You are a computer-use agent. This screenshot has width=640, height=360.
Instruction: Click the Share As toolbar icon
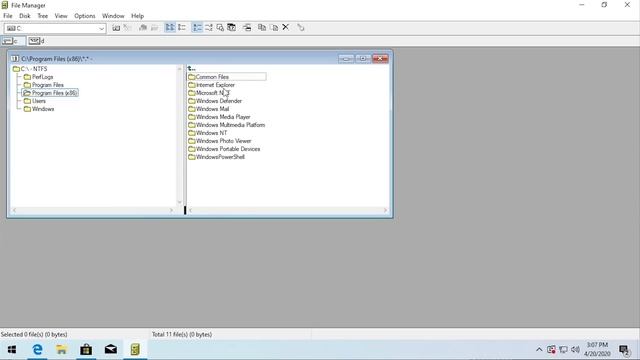[143, 28]
